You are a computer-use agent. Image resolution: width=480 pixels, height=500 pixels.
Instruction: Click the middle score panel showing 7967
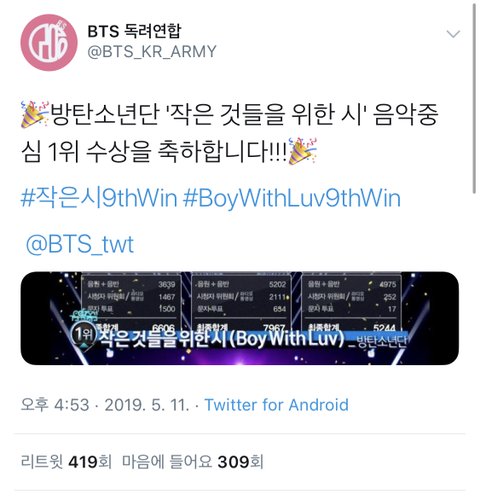coord(241,303)
